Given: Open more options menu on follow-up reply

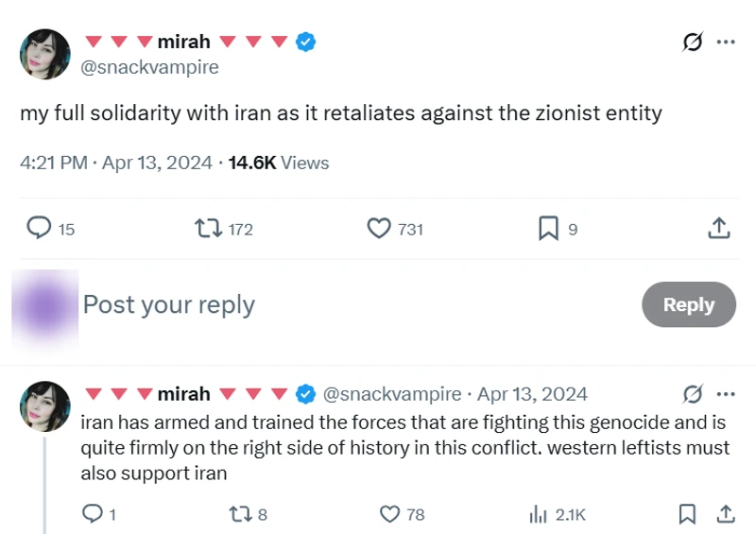Looking at the screenshot, I should tap(726, 393).
